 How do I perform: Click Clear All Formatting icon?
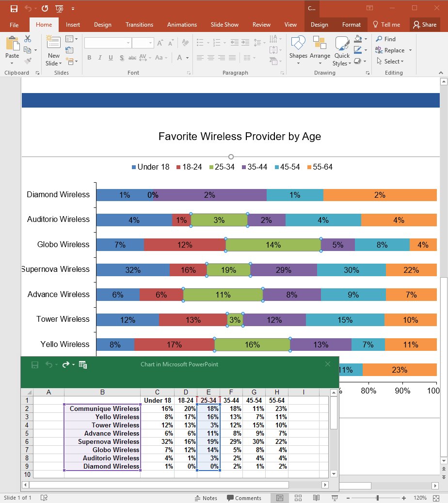185,43
